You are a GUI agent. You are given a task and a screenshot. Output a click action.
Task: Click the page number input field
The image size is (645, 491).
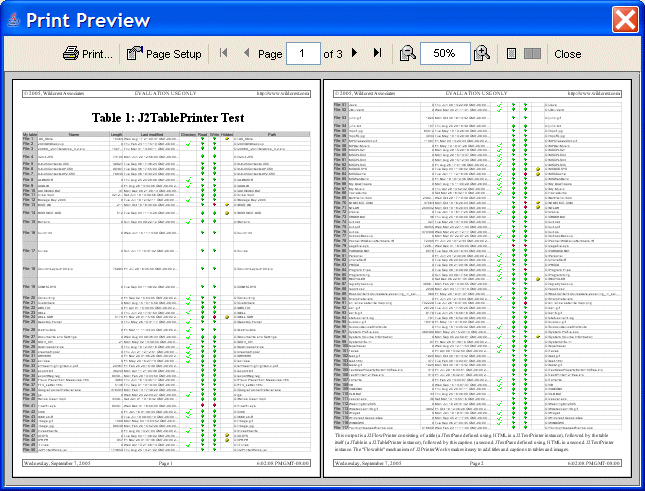coord(303,53)
